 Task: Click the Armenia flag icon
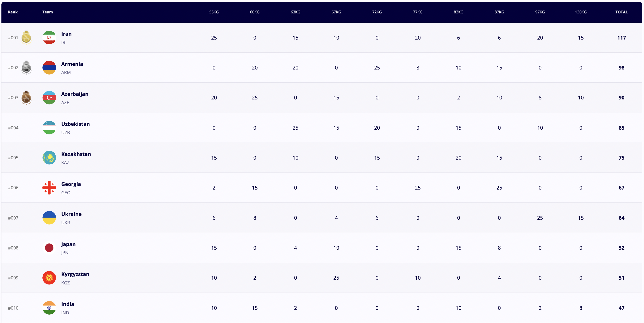pyautogui.click(x=49, y=68)
